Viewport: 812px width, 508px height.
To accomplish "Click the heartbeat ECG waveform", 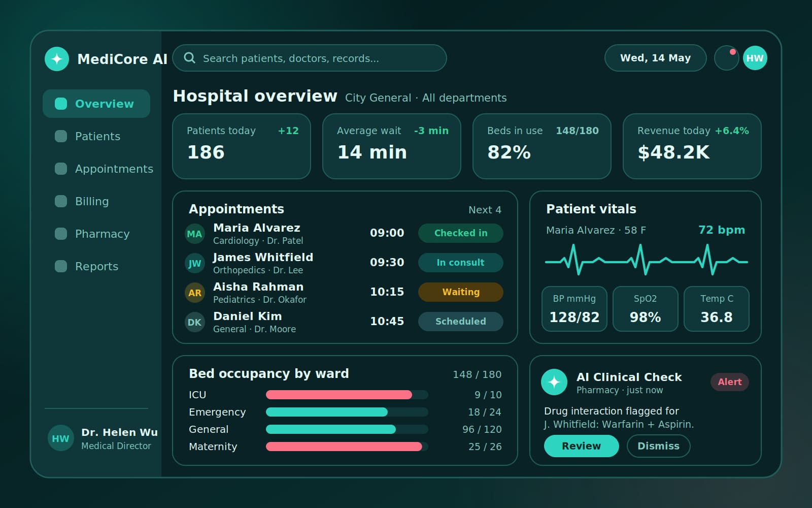I will (x=647, y=260).
